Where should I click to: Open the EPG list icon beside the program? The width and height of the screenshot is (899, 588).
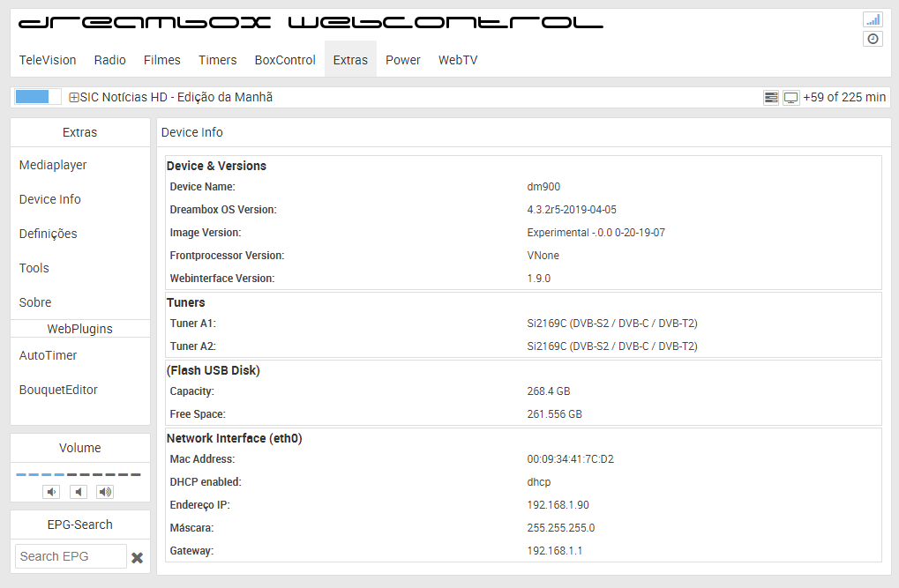pos(771,98)
